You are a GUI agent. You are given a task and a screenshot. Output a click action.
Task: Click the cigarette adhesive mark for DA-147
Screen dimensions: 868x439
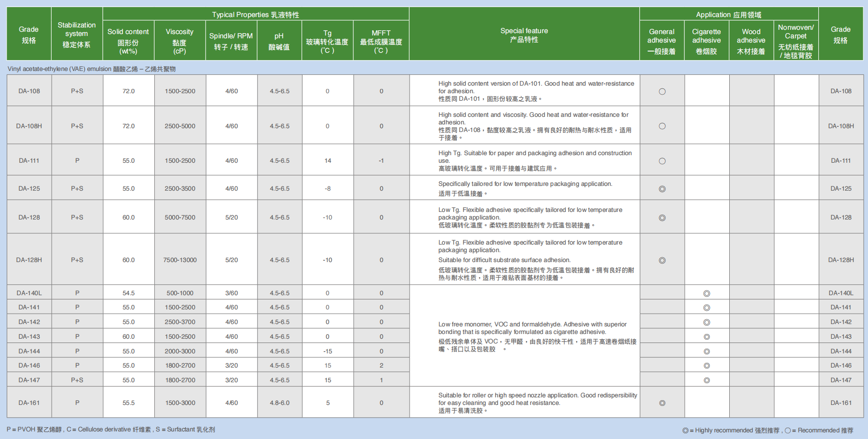(707, 380)
